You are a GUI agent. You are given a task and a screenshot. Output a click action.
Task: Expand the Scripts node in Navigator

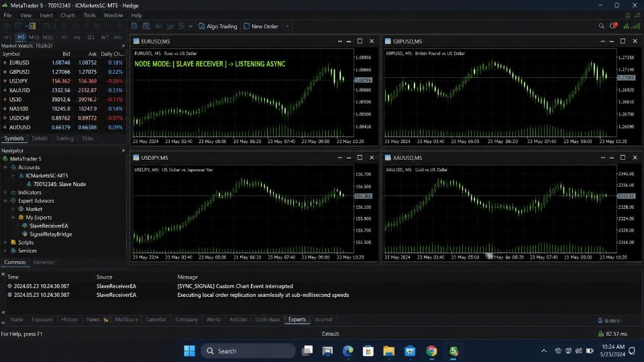(5, 242)
